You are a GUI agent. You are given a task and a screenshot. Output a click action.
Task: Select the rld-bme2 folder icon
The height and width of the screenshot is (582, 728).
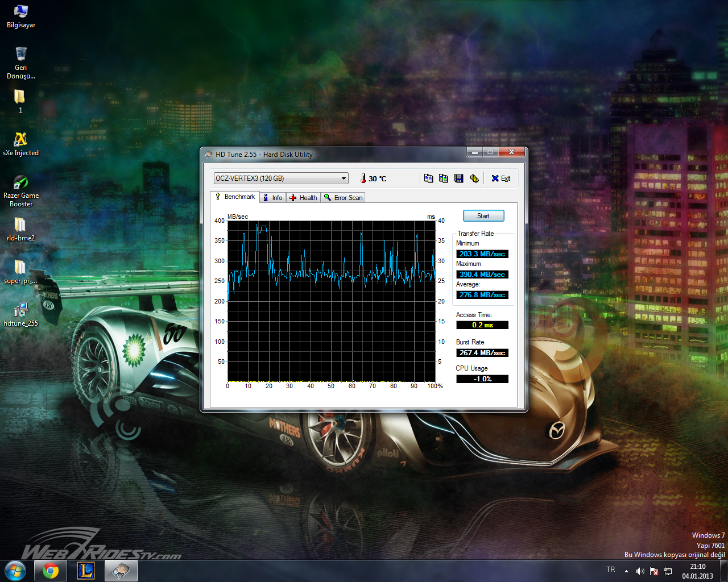21,229
